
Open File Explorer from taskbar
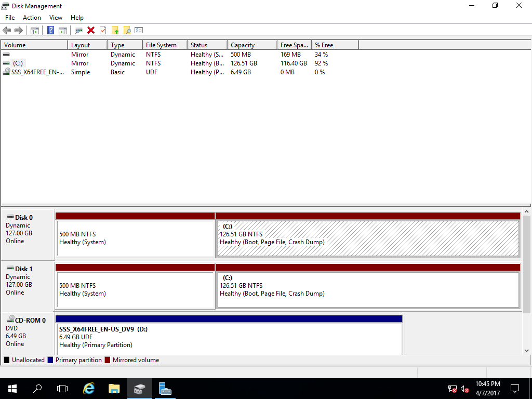(114, 389)
